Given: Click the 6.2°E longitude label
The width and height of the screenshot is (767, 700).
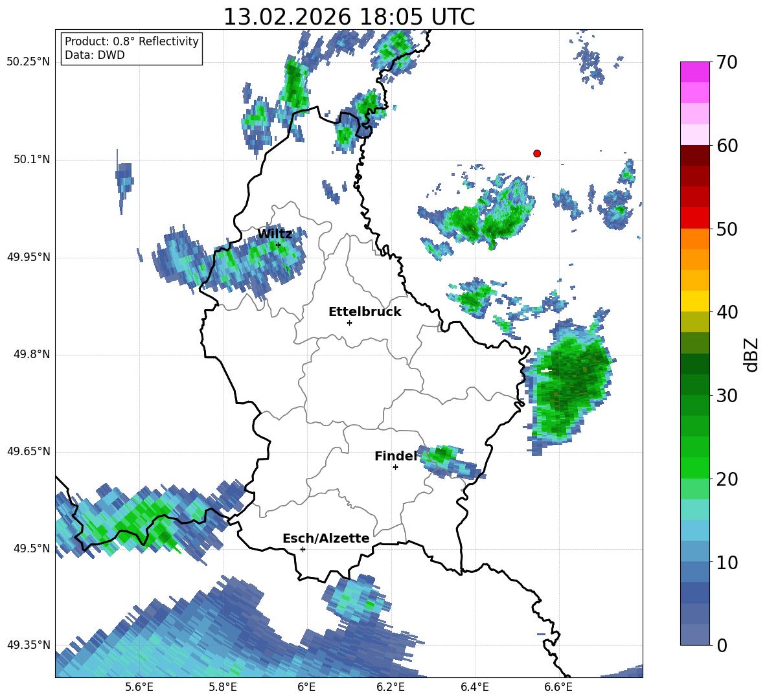Looking at the screenshot, I should coord(391,687).
